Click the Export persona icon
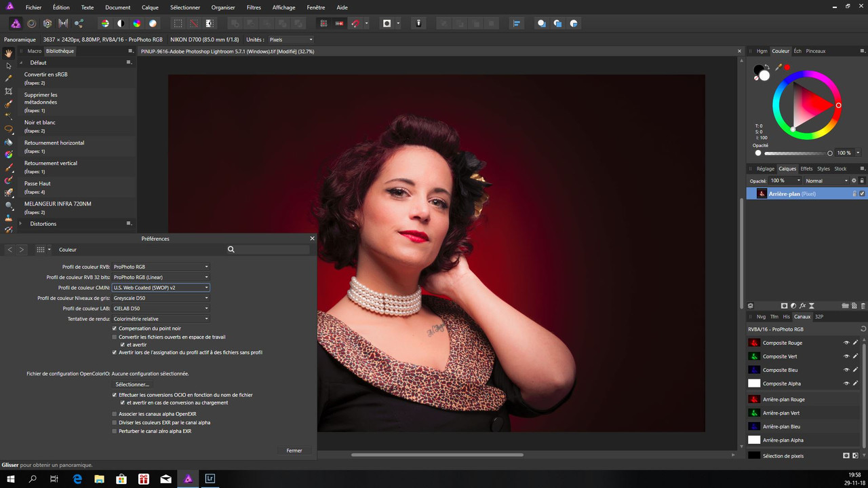This screenshot has width=868, height=488. tap(79, 23)
